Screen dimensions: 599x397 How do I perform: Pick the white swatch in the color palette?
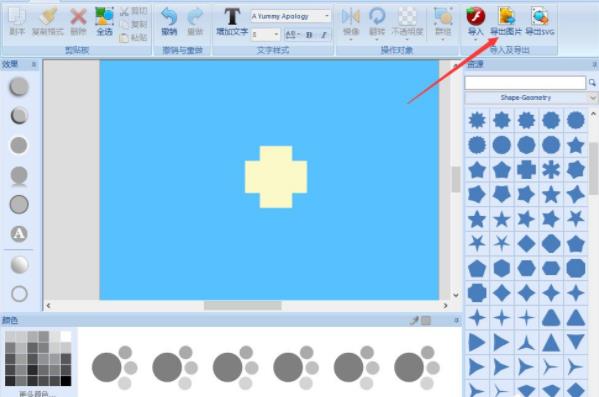coord(66,336)
